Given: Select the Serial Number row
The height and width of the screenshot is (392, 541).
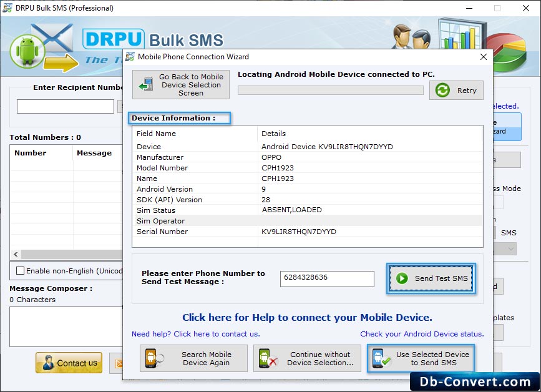Looking at the screenshot, I should click(307, 232).
